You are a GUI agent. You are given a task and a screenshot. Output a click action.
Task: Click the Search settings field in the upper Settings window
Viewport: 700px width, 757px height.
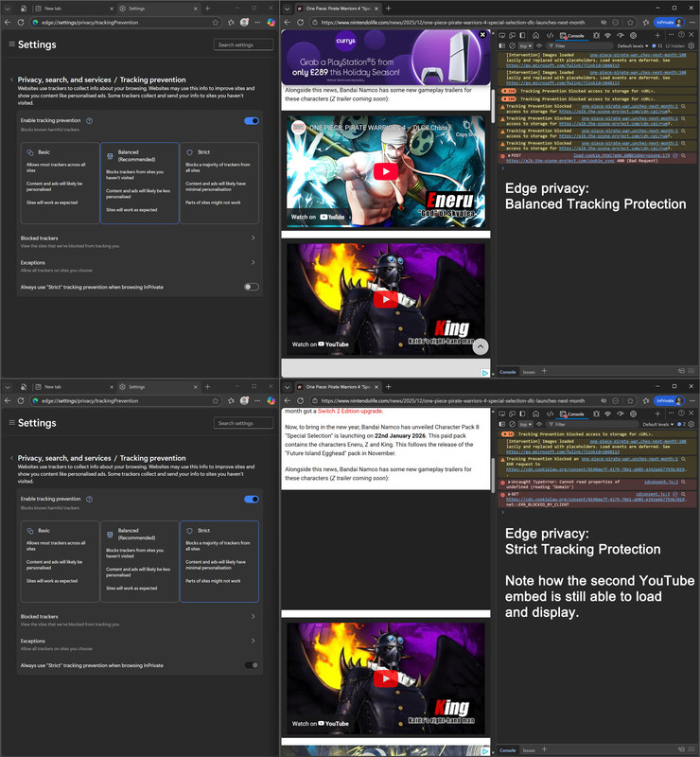pyautogui.click(x=243, y=44)
